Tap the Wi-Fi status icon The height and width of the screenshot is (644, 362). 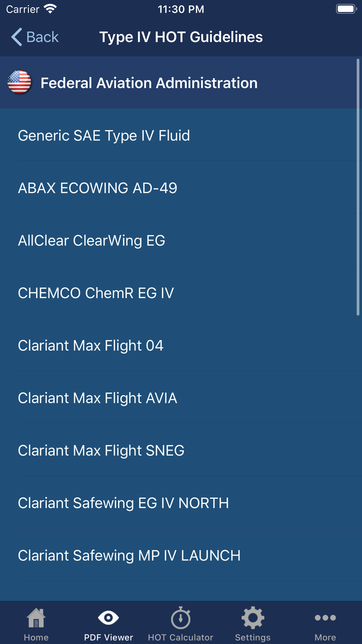tap(50, 9)
